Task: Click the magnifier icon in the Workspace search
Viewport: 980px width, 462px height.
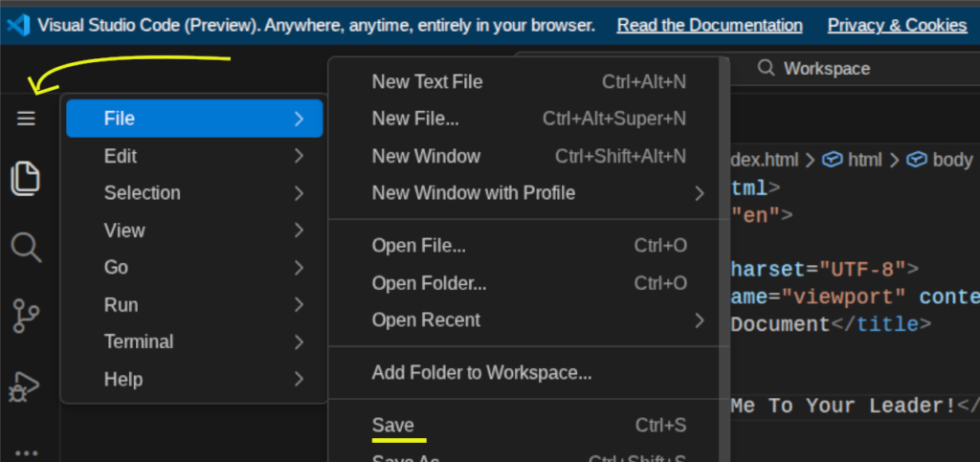Action: [766, 68]
